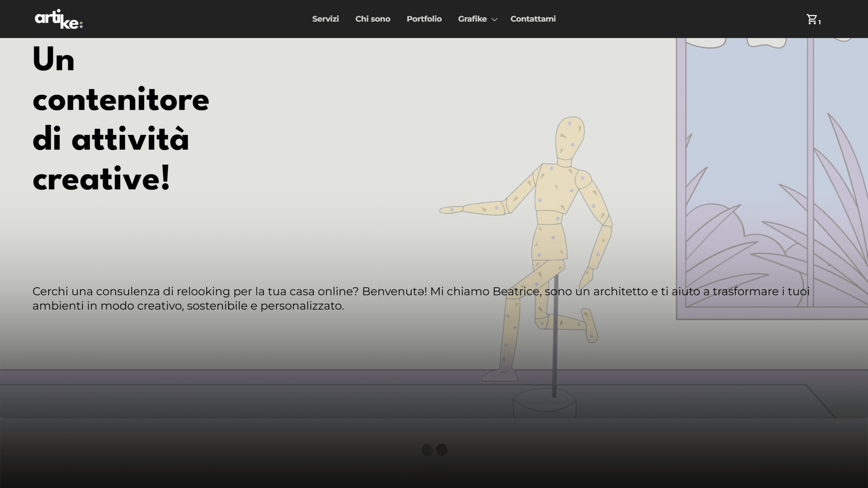Open the Servizi page
Viewport: 868px width, 488px height.
325,19
